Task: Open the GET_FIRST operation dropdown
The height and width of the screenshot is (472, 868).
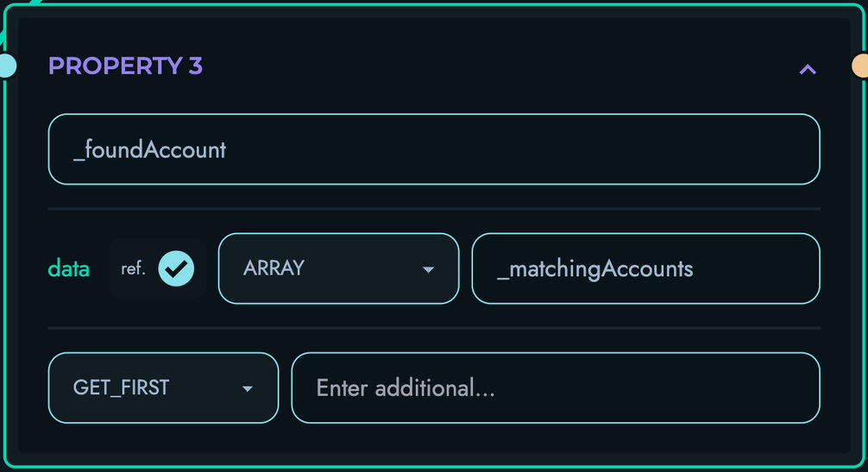Action: [x=163, y=388]
